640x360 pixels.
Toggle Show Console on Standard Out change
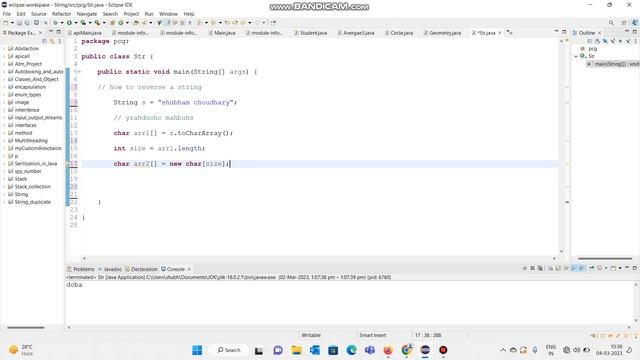574,268
